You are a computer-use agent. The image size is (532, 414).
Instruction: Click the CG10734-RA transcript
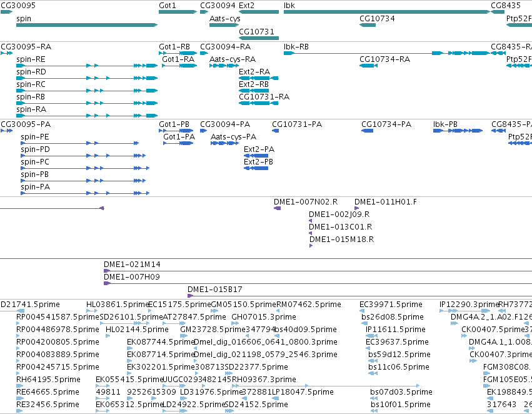pos(368,66)
